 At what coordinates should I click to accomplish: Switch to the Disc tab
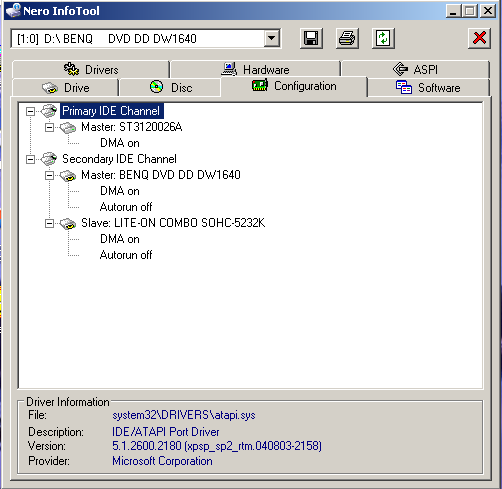tap(170, 88)
